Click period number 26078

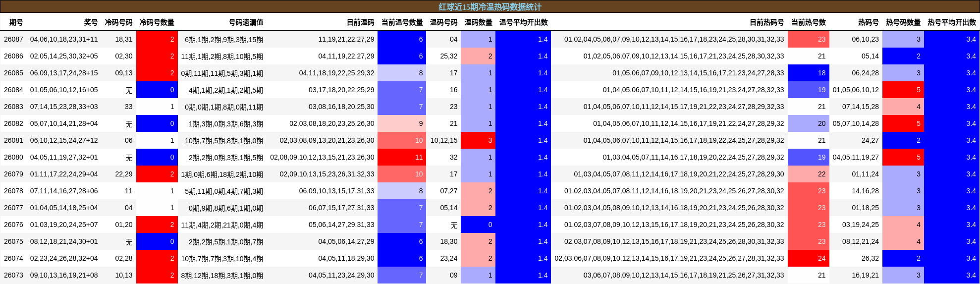pyautogui.click(x=13, y=191)
